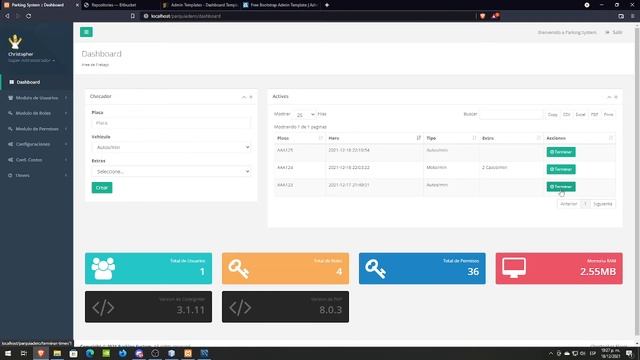Click the Salir logout link

click(614, 32)
